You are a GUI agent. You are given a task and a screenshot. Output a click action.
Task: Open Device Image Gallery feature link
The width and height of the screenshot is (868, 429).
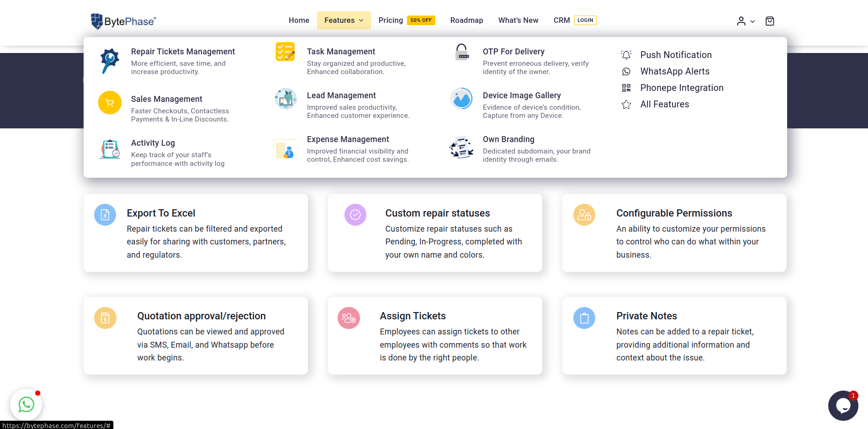[522, 95]
